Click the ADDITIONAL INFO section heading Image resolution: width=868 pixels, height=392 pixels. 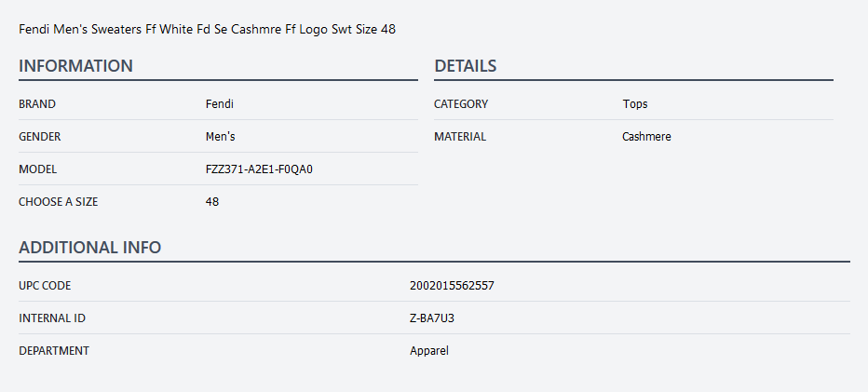(89, 248)
